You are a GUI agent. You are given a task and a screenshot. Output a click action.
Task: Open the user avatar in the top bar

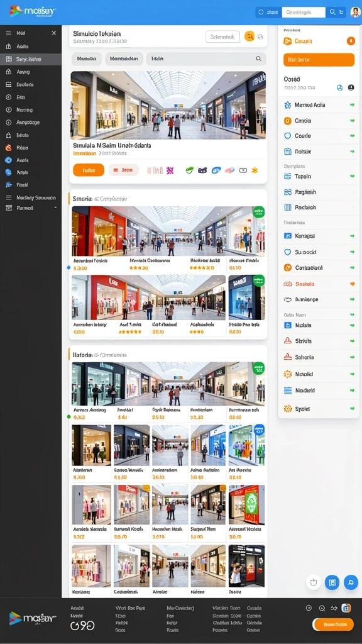coord(356,13)
